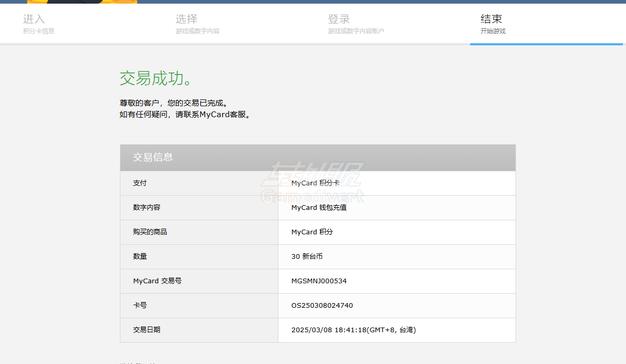Viewport: 626px width, 364px height.
Task: Click the 交易日期 row label
Action: click(x=146, y=330)
